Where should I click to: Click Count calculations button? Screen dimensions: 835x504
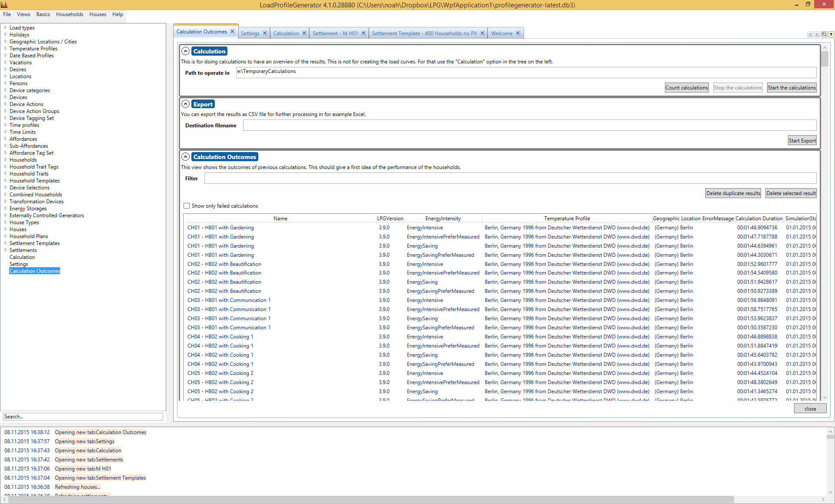(687, 88)
